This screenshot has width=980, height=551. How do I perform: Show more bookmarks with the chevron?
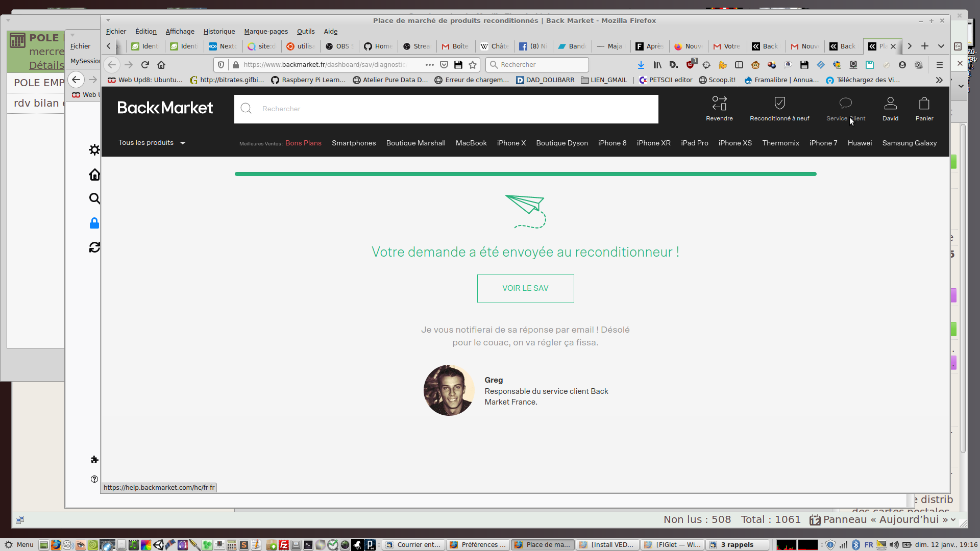coord(939,80)
